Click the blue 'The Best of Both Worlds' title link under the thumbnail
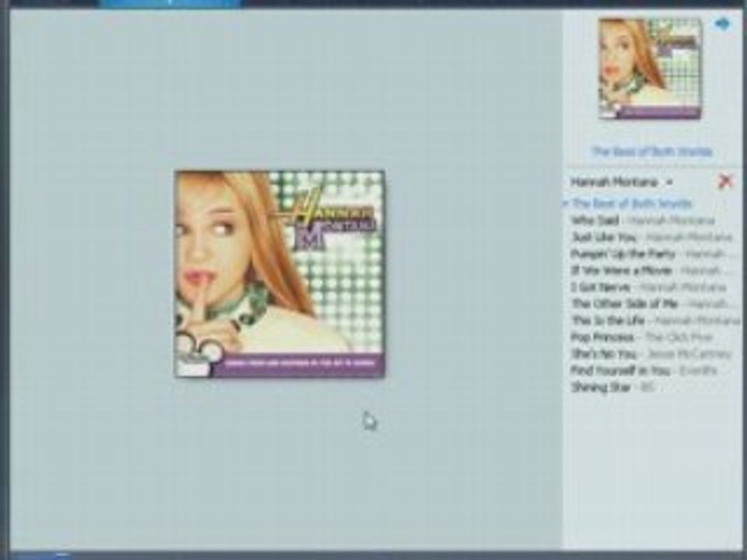The width and height of the screenshot is (747, 560). click(651, 152)
